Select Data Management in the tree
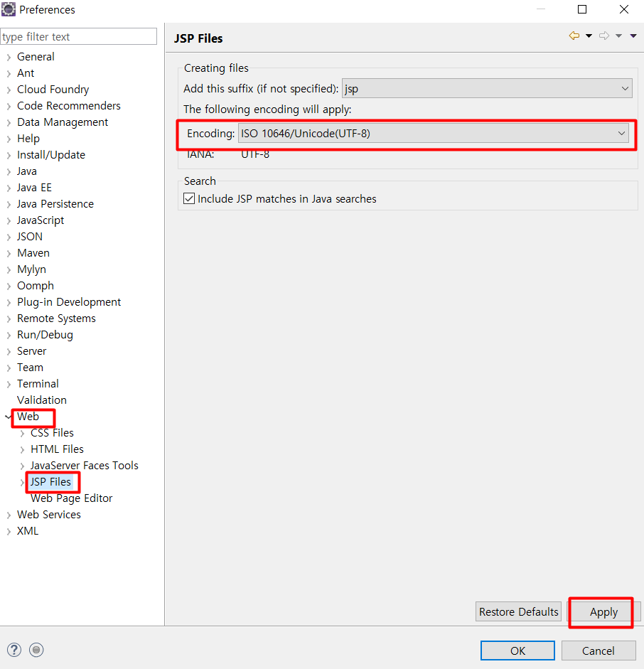Viewport: 644px width, 669px height. click(63, 122)
